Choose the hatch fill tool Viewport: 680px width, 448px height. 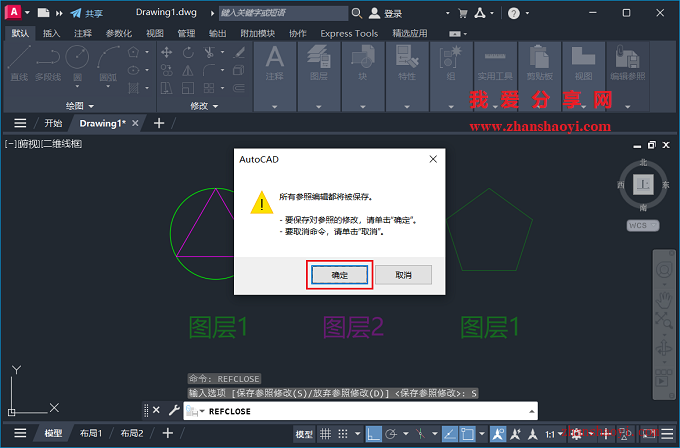(x=134, y=88)
